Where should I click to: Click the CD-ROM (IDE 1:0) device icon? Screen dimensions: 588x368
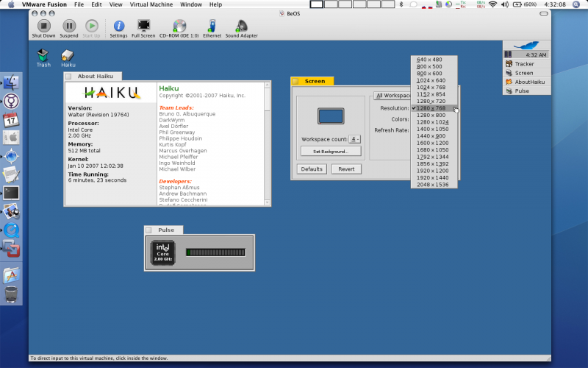click(179, 26)
